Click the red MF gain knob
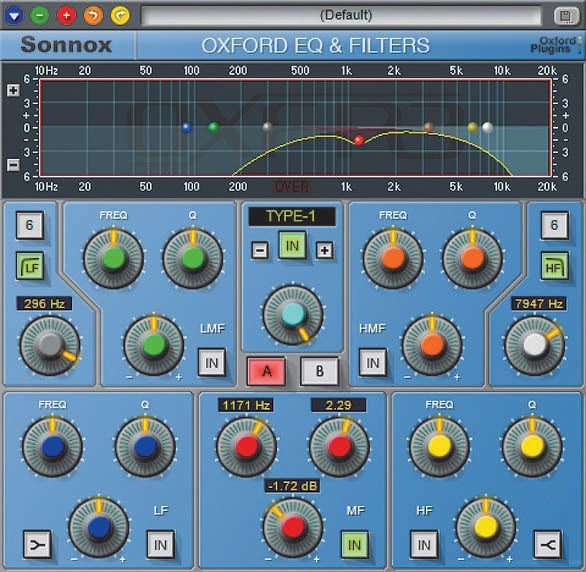Screen dimensions: 586x572 [293, 528]
